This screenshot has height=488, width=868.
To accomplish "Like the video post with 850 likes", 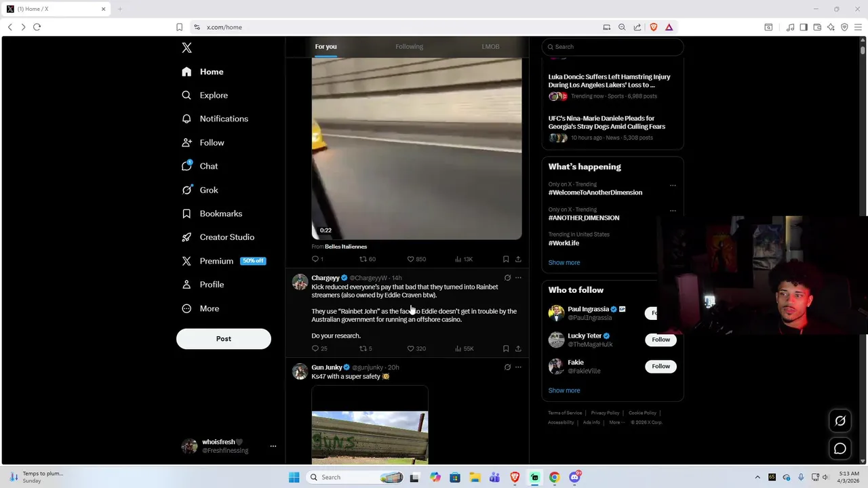I will point(416,259).
